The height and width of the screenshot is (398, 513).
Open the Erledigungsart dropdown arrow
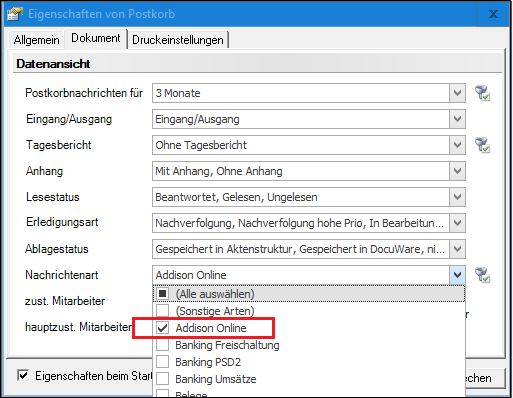457,223
